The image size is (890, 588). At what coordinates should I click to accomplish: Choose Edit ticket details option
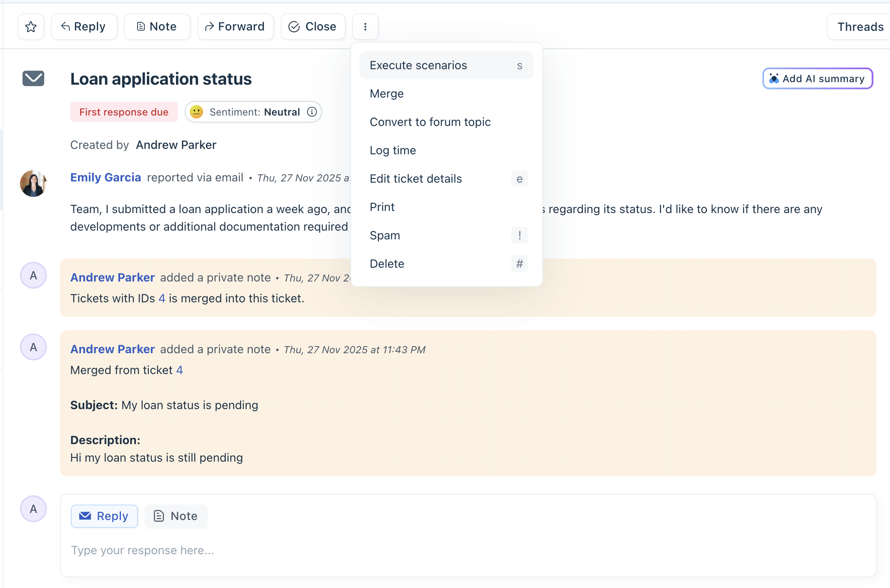click(x=416, y=178)
